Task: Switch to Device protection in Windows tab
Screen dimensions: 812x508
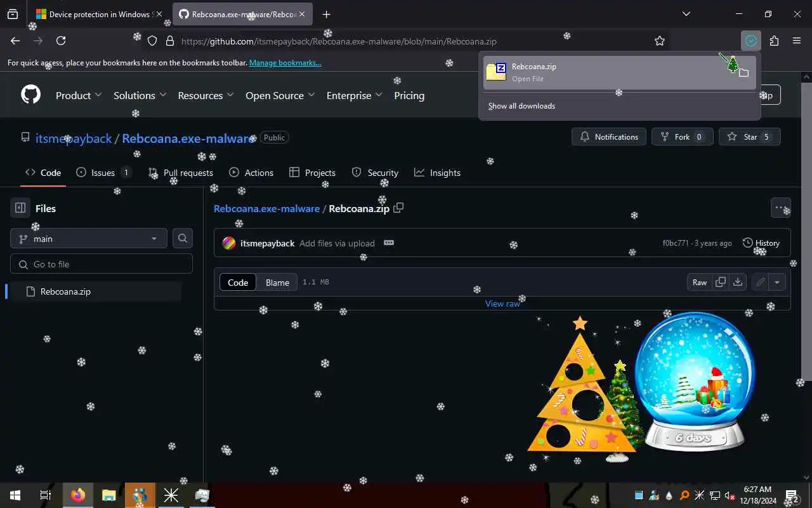Action: pyautogui.click(x=99, y=14)
